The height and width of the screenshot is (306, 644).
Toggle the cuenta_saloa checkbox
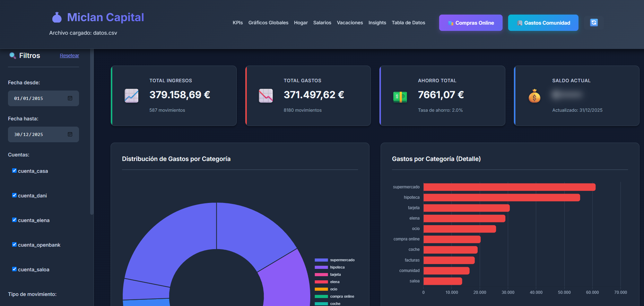coord(14,269)
